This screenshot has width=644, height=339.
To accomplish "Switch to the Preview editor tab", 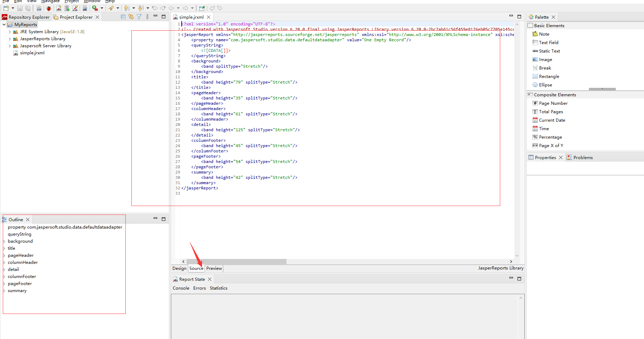I will 214,268.
